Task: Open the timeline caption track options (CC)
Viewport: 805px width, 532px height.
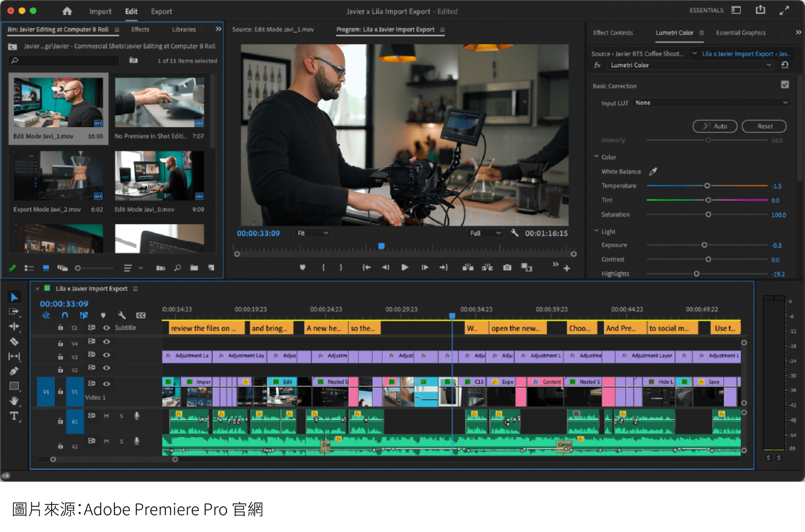Action: (141, 316)
